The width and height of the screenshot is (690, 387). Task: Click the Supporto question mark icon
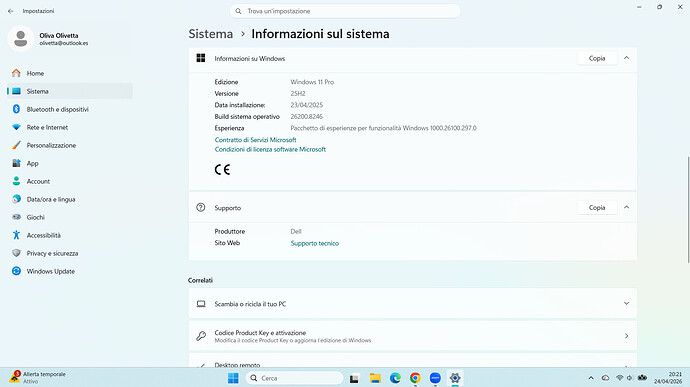[x=201, y=207]
